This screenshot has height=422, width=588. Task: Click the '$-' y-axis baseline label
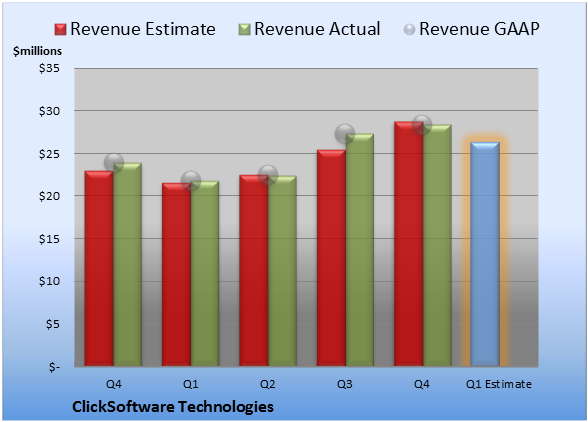pos(54,366)
